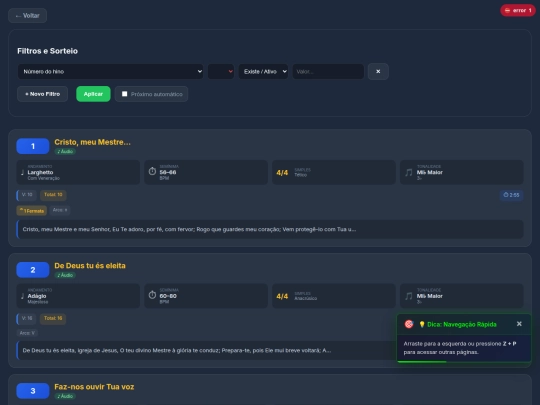Viewport: 540px width, 405px height.
Task: Apply filters with the green Aplicar button
Action: coord(93,94)
